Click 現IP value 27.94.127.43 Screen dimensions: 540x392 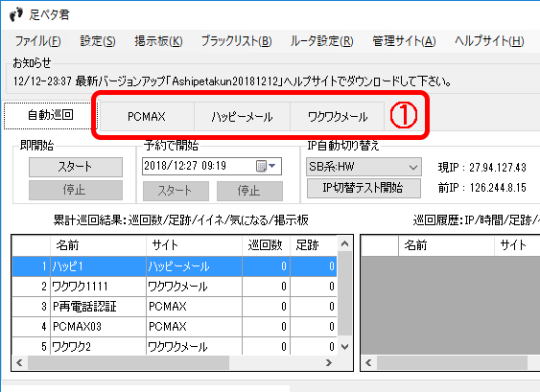(498, 168)
